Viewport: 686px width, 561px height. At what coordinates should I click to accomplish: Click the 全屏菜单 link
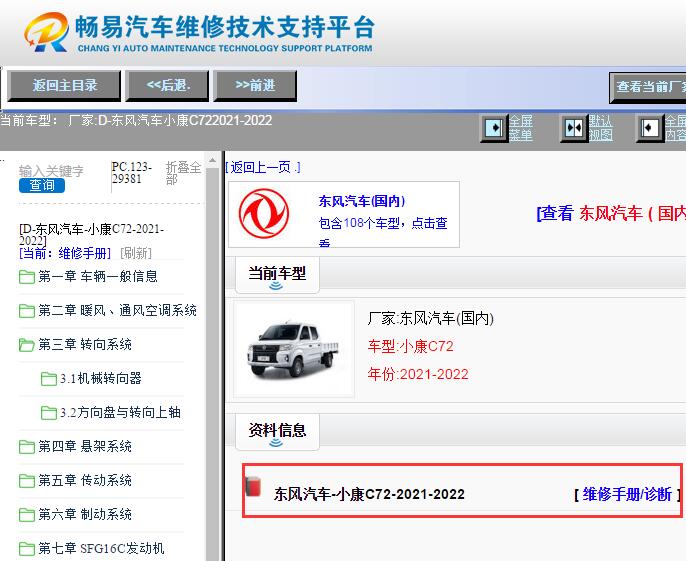[521, 128]
